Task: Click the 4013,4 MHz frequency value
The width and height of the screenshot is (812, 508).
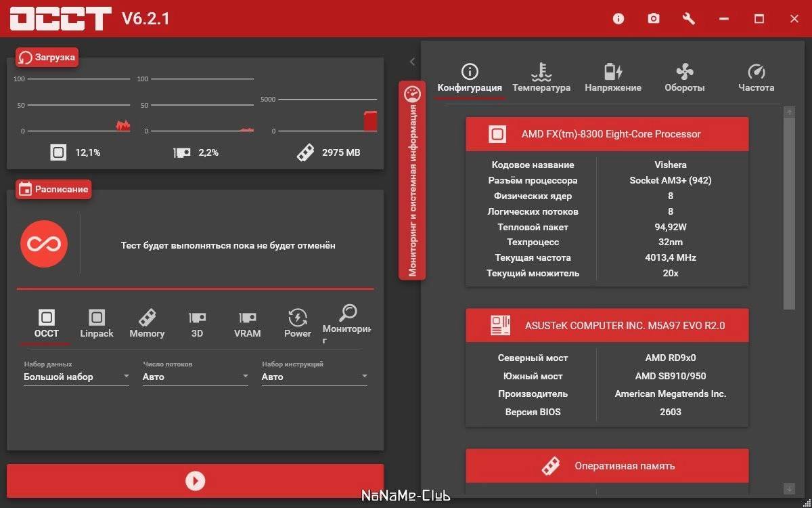Action: pyautogui.click(x=671, y=257)
